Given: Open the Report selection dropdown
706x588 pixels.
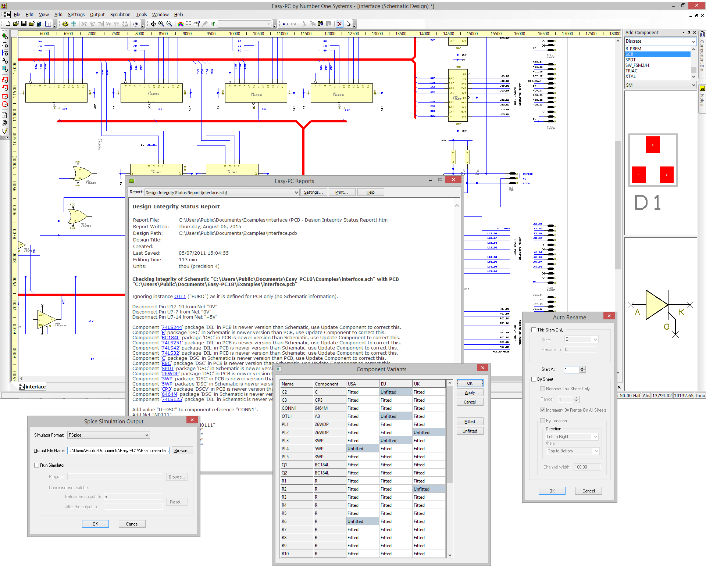Looking at the screenshot, I should (x=222, y=192).
